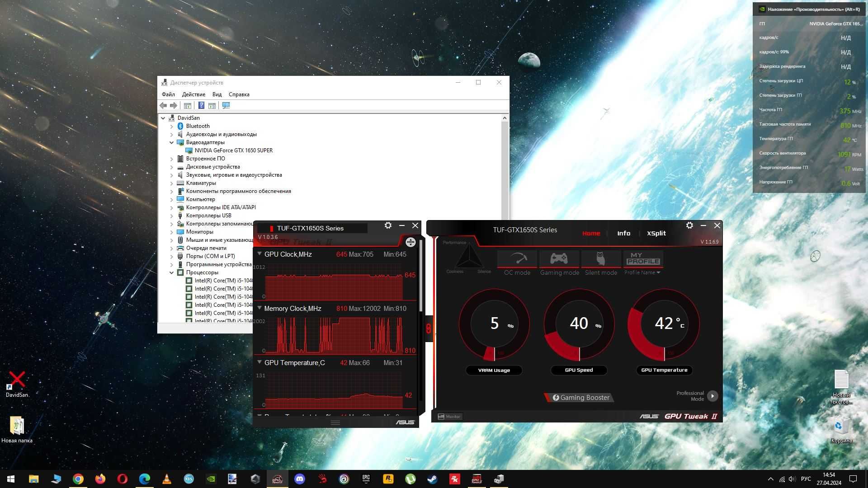Open the Windows Start menu
The image size is (868, 488).
click(x=11, y=479)
